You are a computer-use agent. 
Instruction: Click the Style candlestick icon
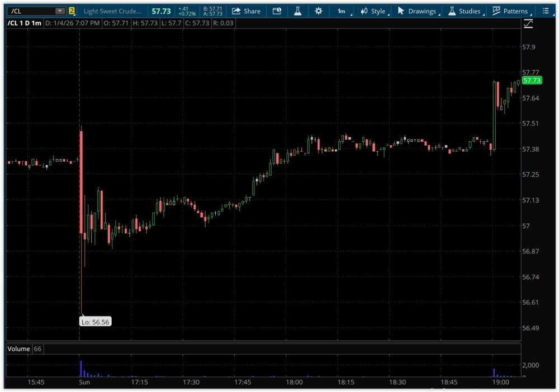364,11
